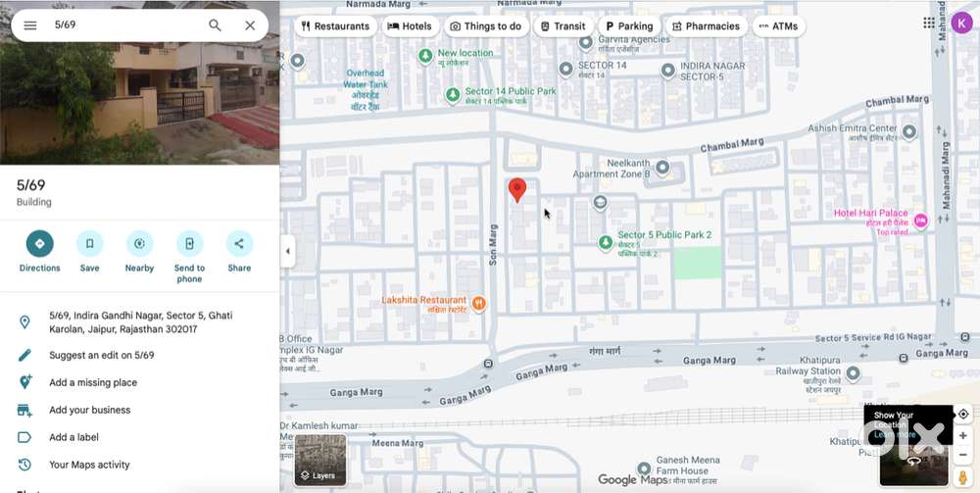
Task: Zoom in with the plus button
Action: point(963,435)
